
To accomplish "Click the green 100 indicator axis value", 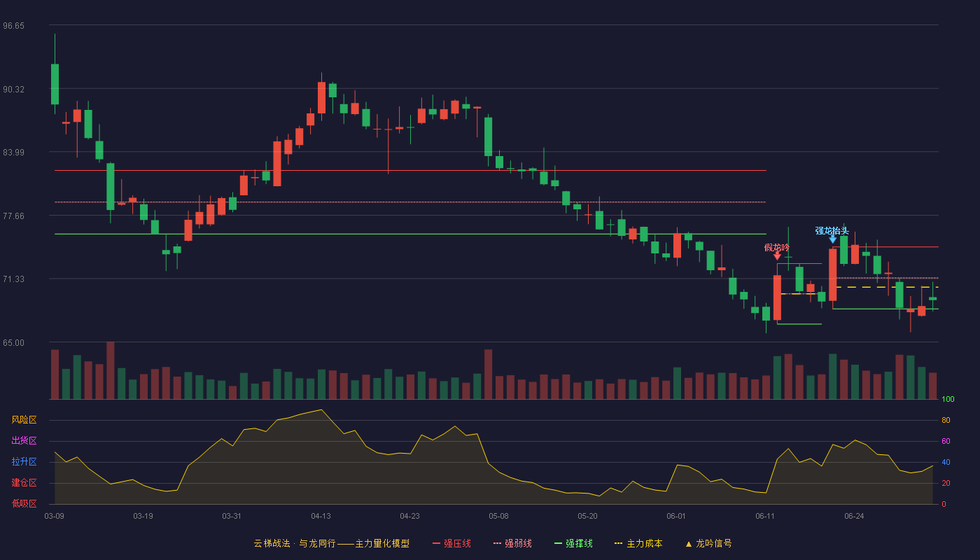I will 948,400.
